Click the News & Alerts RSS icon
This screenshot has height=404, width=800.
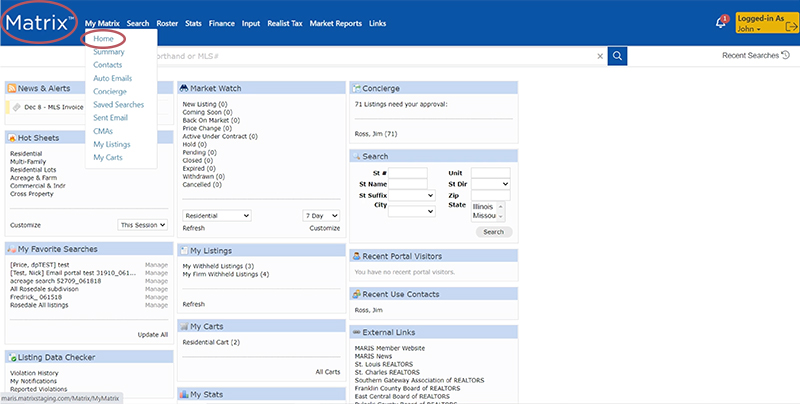(x=13, y=88)
